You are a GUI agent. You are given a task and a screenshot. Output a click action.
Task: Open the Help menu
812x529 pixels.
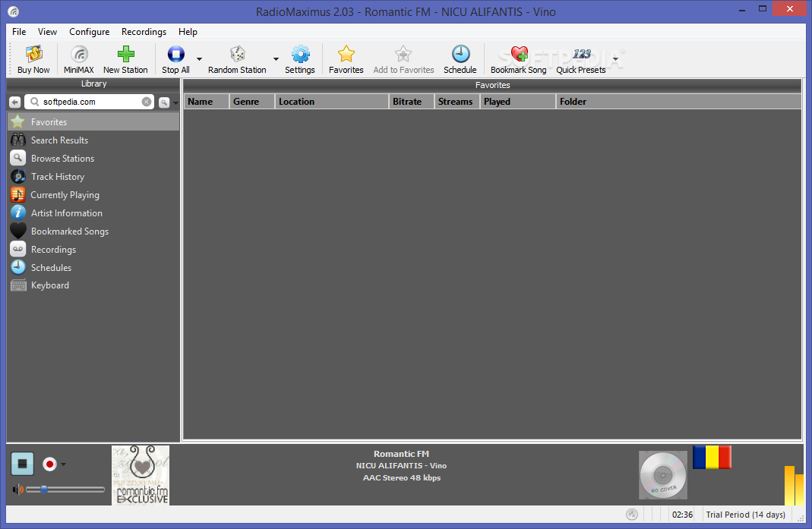point(188,32)
